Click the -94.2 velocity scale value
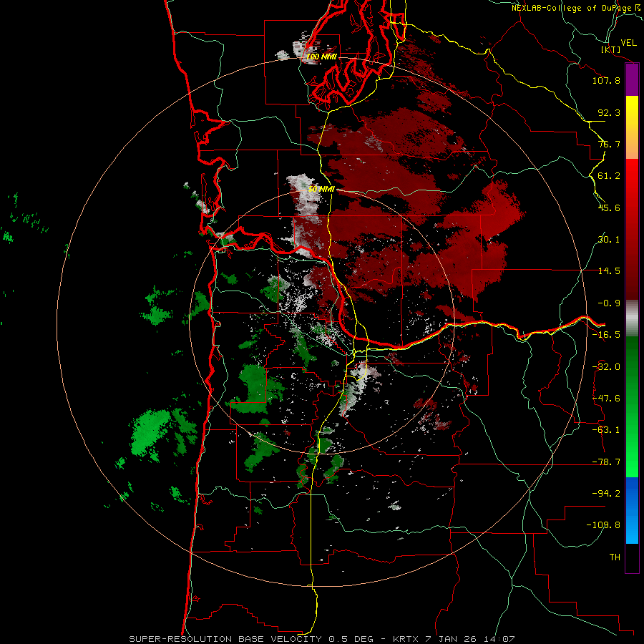This screenshot has width=644, height=644. point(606,494)
